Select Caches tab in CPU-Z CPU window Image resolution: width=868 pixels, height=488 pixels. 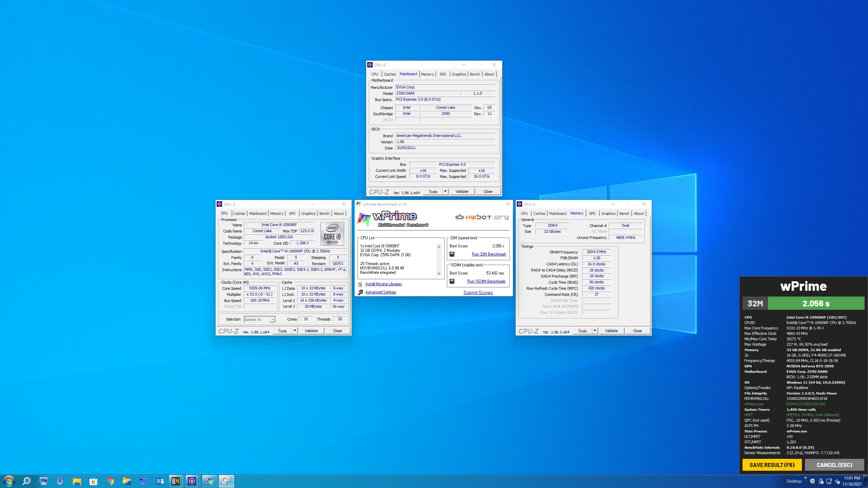tap(239, 213)
